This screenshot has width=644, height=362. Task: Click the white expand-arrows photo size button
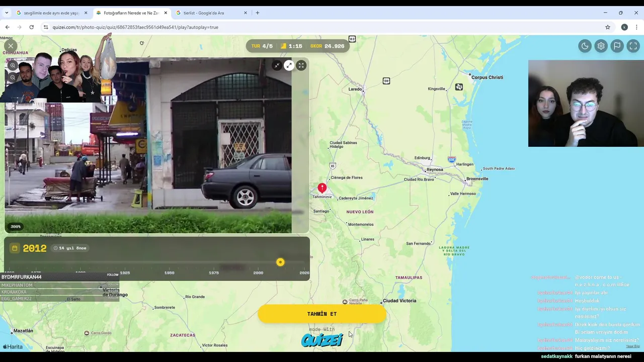click(x=289, y=65)
